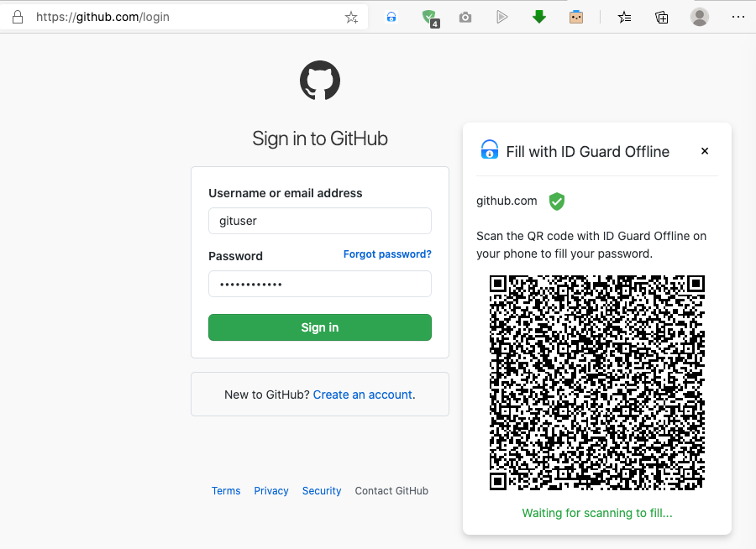
Task: Click the browser profile avatar
Action: 700,18
